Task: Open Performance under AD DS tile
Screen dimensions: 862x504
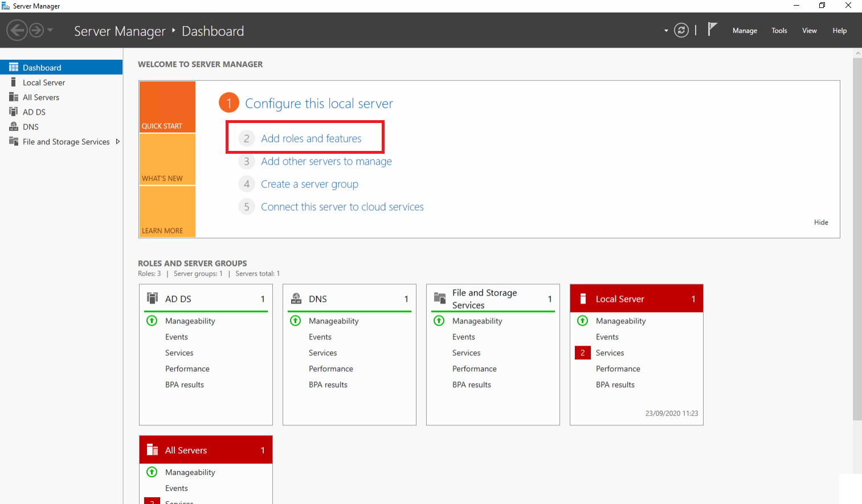Action: tap(187, 369)
